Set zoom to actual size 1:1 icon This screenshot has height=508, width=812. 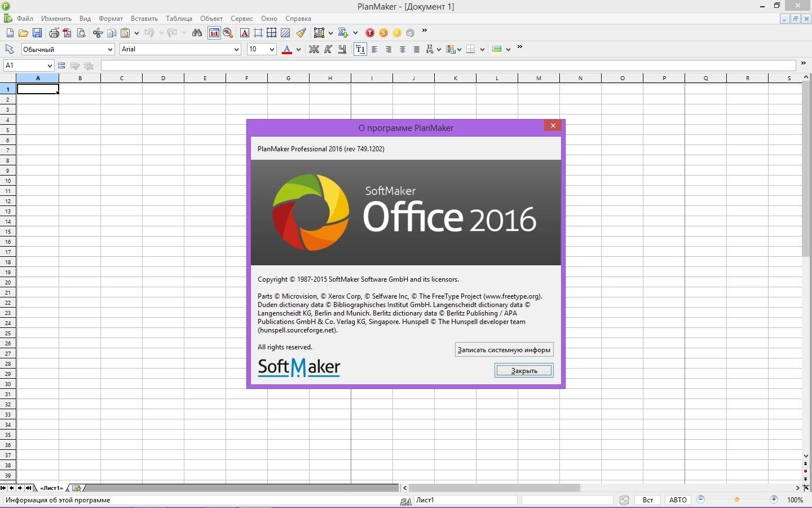(214, 33)
